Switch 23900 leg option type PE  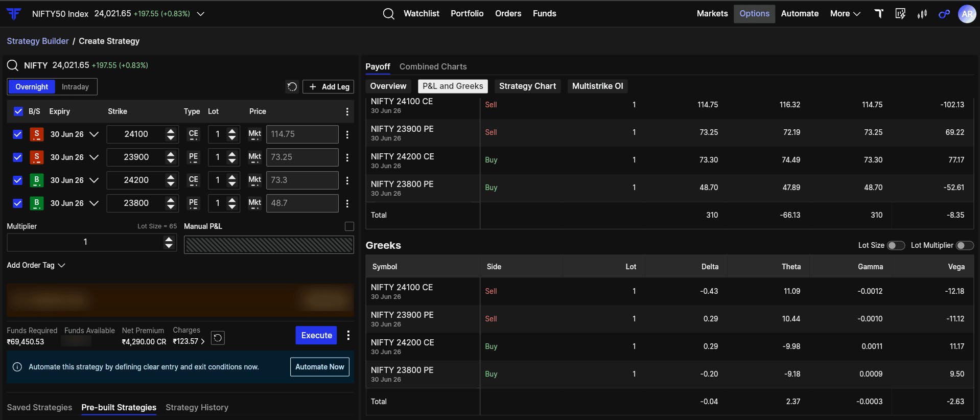click(x=193, y=157)
